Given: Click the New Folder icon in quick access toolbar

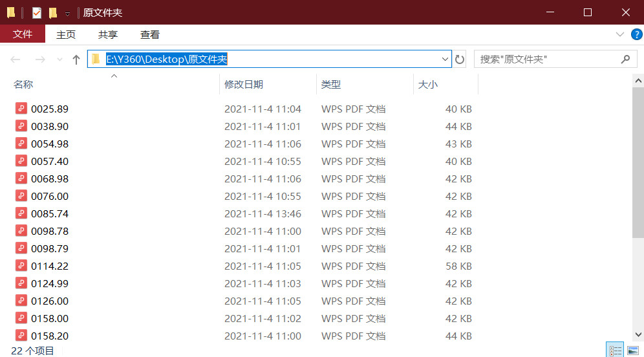Looking at the screenshot, I should pyautogui.click(x=53, y=13).
